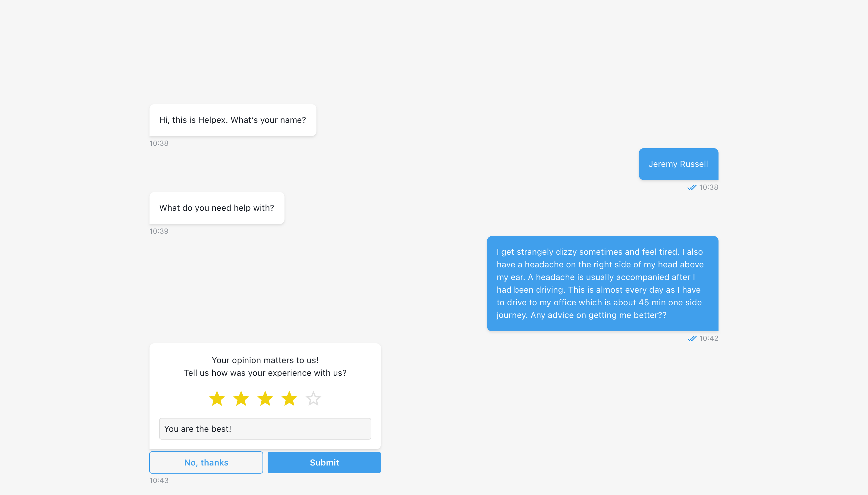Screen dimensions: 868x495
Task: Select the Helpex greeting message
Action: (232, 120)
